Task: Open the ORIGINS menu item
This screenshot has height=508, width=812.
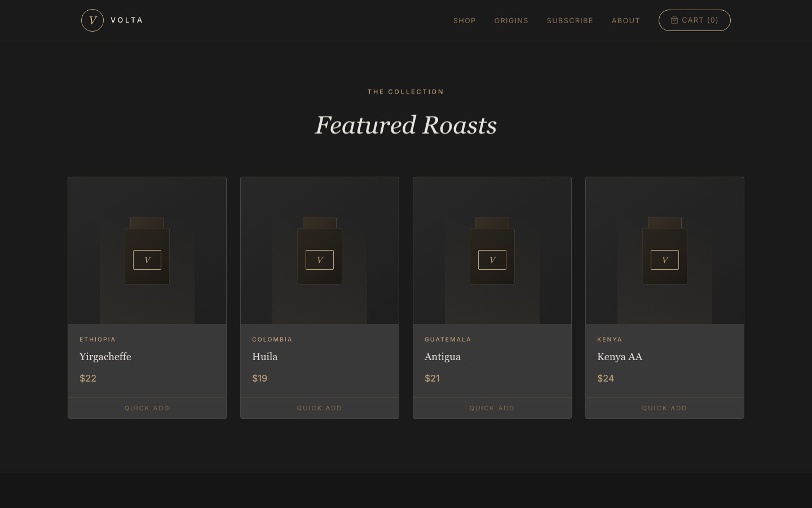Action: point(511,20)
